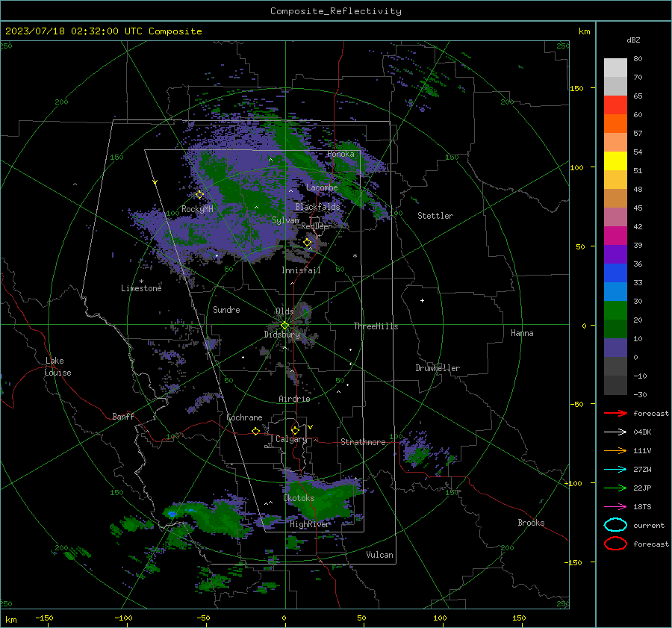Click the Composite_Reflectivity title text
This screenshot has height=628, width=672.
(x=335, y=11)
